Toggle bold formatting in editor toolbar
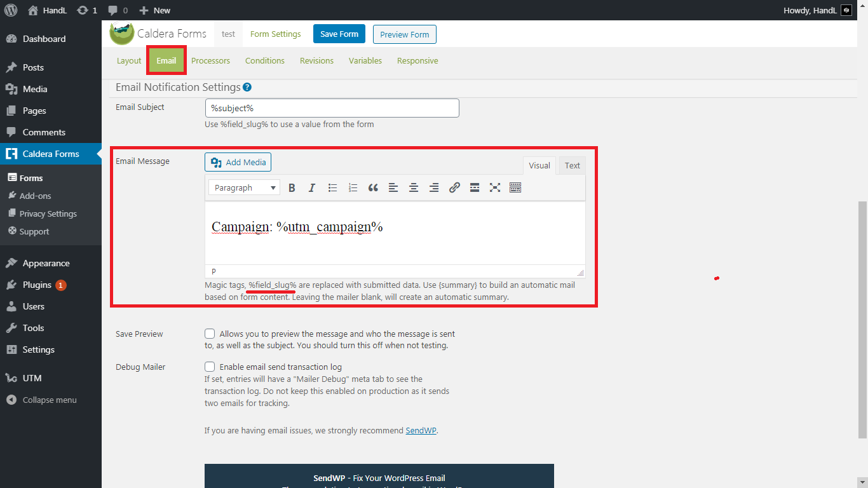Image resolution: width=868 pixels, height=488 pixels. [x=292, y=187]
